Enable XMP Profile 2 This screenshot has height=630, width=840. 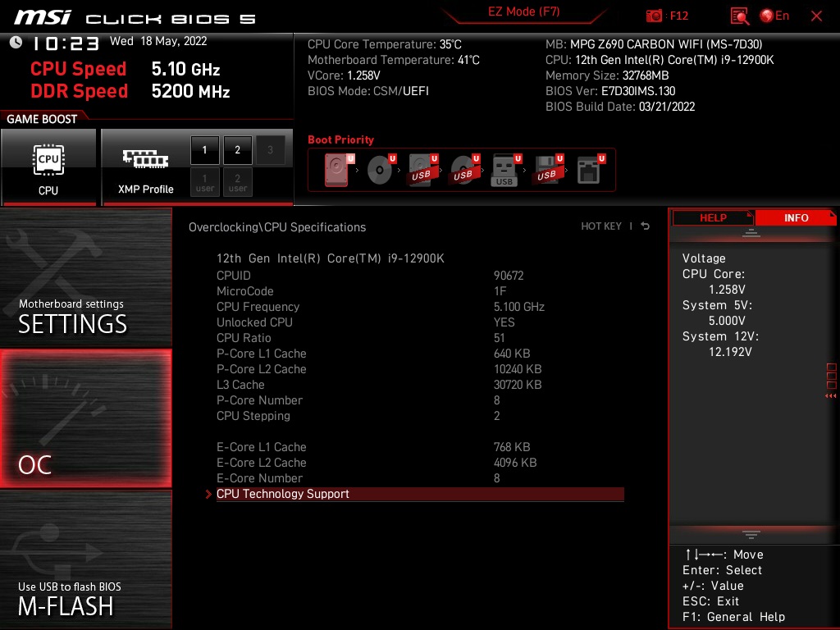tap(237, 150)
